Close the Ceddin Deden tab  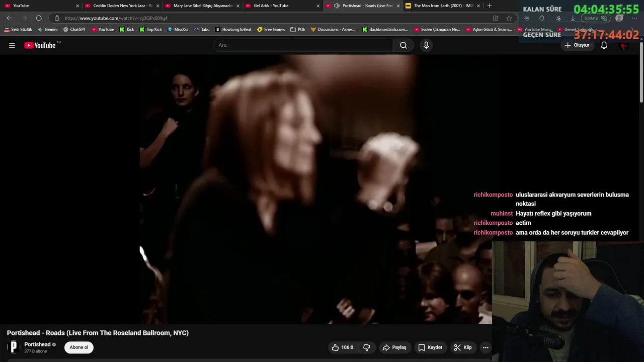click(x=157, y=6)
